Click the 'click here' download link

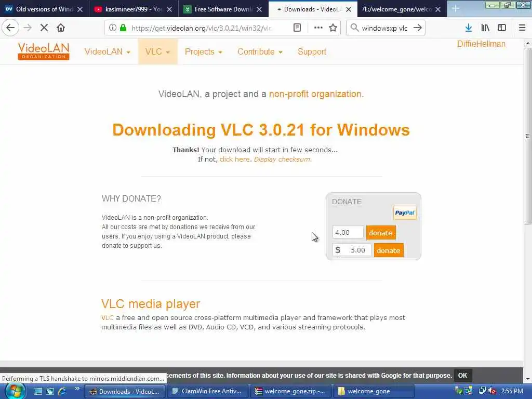[x=234, y=159]
